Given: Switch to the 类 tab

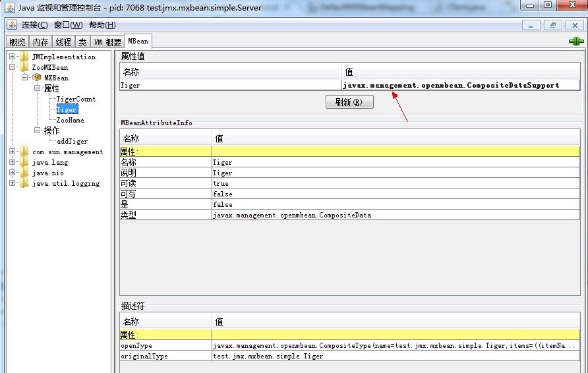Looking at the screenshot, I should pos(82,42).
